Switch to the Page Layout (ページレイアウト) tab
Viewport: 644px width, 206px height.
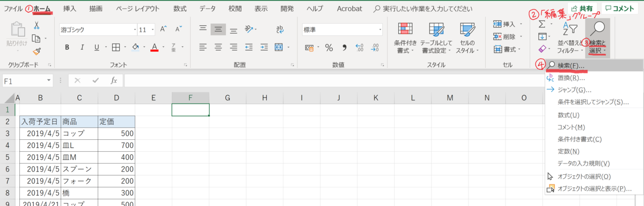coord(137,9)
